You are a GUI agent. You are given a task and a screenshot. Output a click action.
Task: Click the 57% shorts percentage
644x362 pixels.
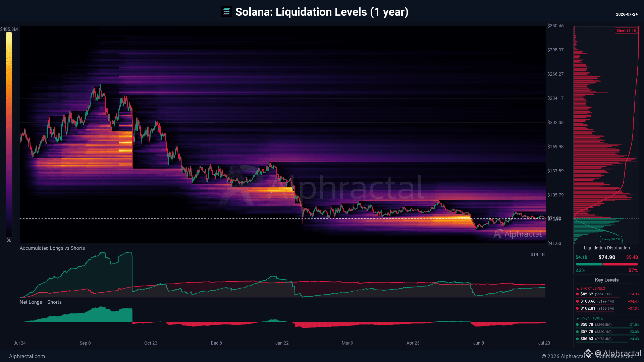point(633,270)
